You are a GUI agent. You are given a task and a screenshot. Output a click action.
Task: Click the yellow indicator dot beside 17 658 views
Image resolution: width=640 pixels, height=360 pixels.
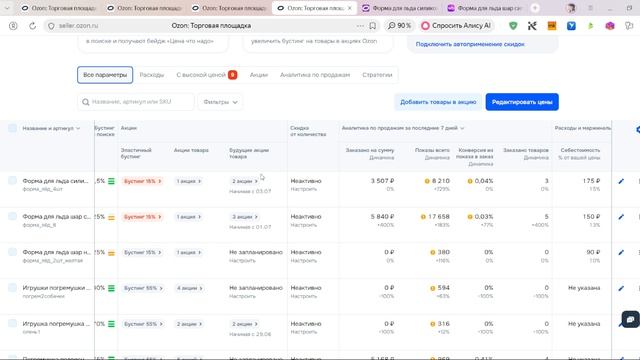423,217
